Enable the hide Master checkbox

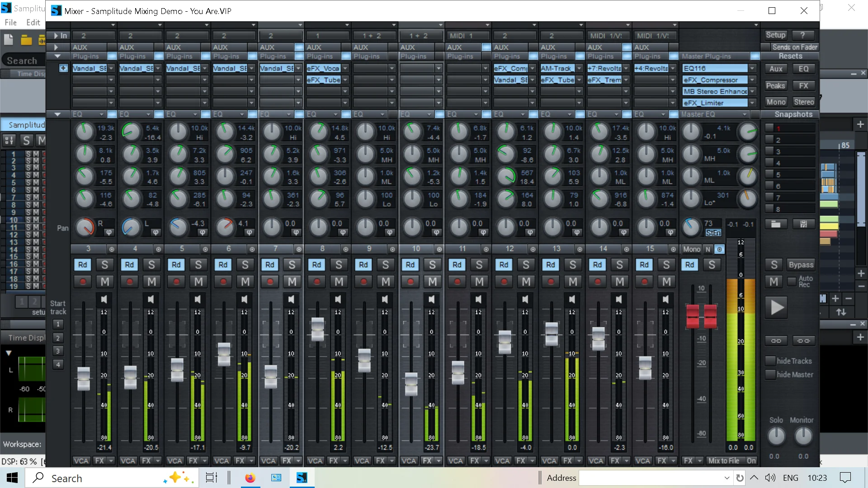click(x=770, y=374)
